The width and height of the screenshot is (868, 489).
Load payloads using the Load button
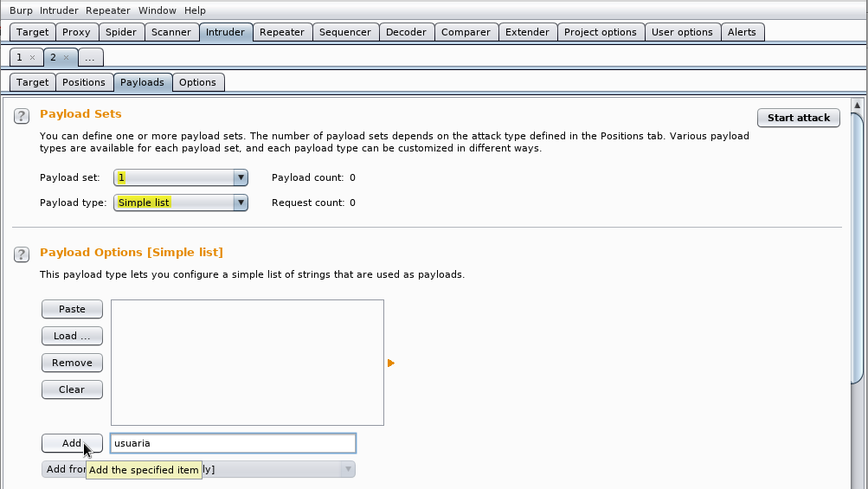[72, 336]
